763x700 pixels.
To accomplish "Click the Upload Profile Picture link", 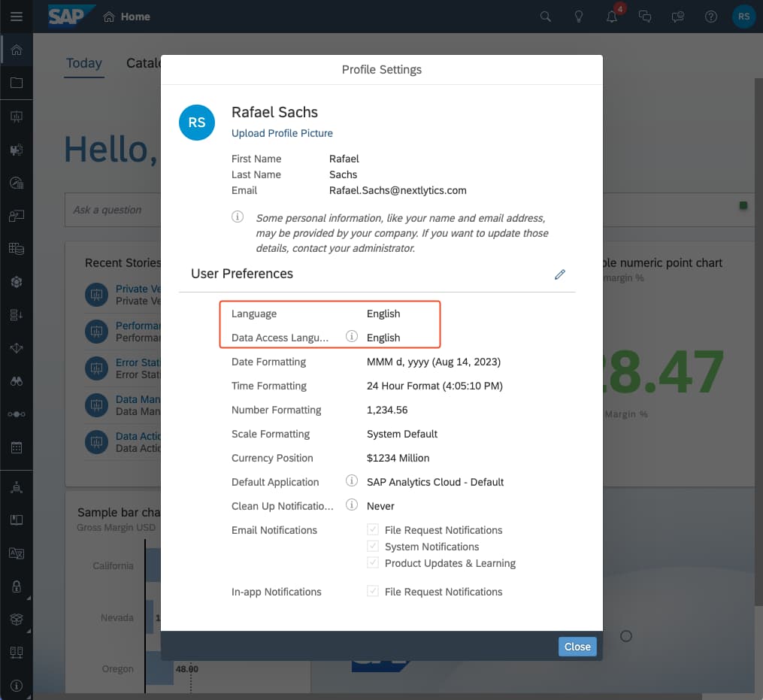I will 282,133.
